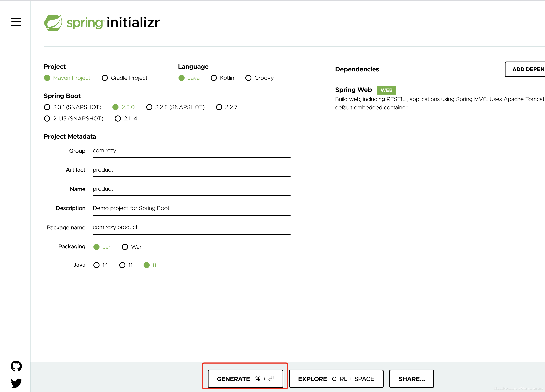Screen dimensions: 545x392
Task: Select Spring Boot version 2.1.14
Action: pos(126,119)
